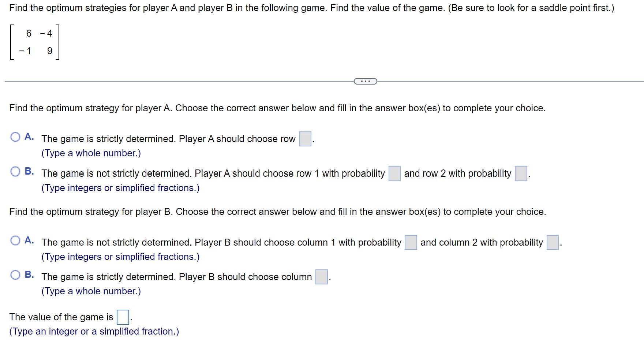The width and height of the screenshot is (644, 347).
Task: Click the 'Type integers or simplified fractions' hint
Action: click(x=120, y=188)
